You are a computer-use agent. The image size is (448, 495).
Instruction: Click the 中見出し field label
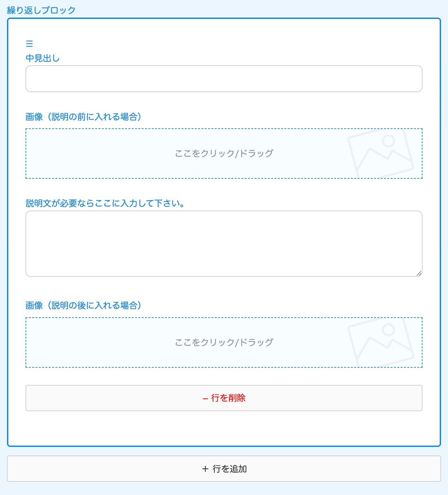43,58
